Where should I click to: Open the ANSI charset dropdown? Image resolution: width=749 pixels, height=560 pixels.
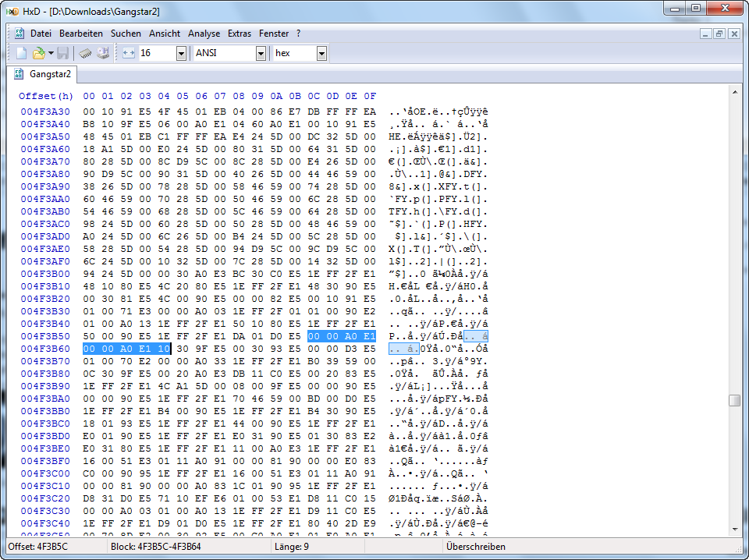pos(261,53)
